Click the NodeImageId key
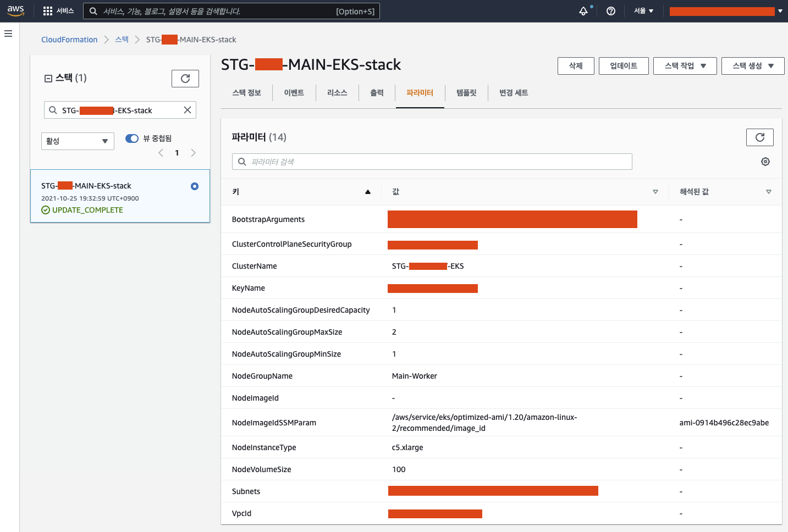788x532 pixels. 255,398
